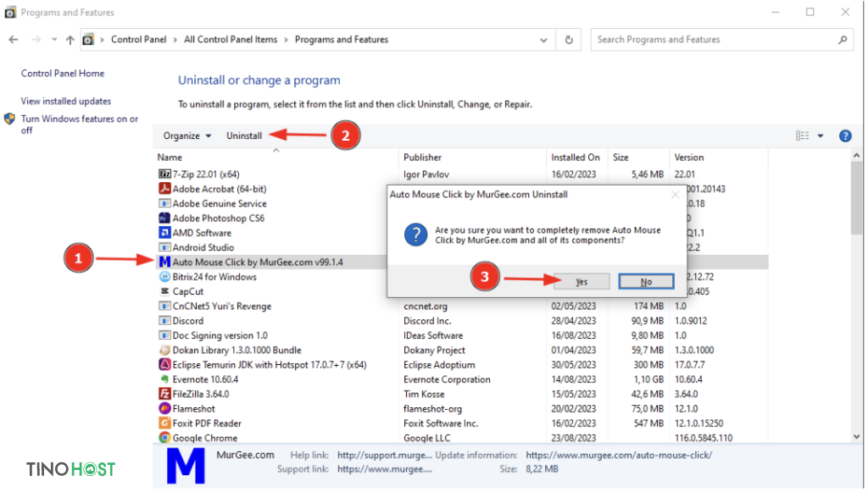Click the Discord program icon

point(164,321)
